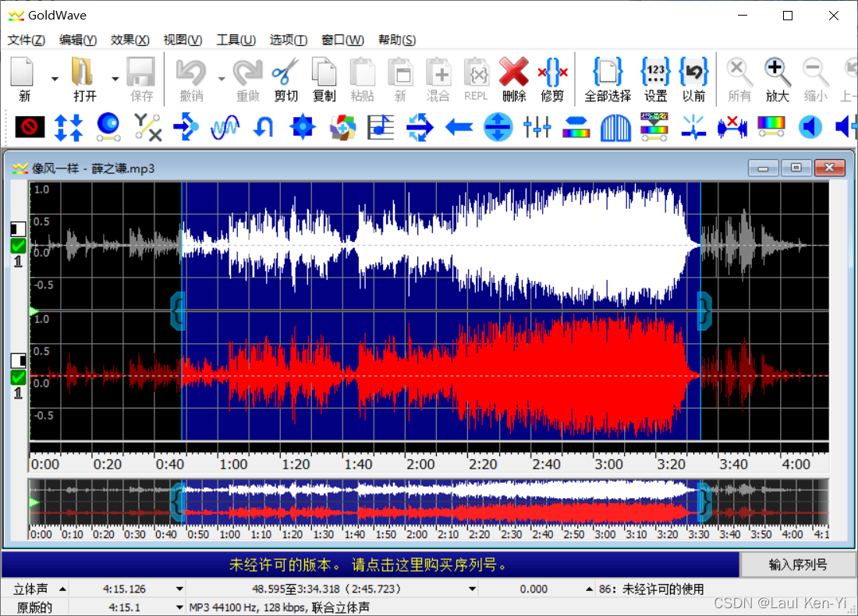Open the 工具(U) menu

pos(236,40)
